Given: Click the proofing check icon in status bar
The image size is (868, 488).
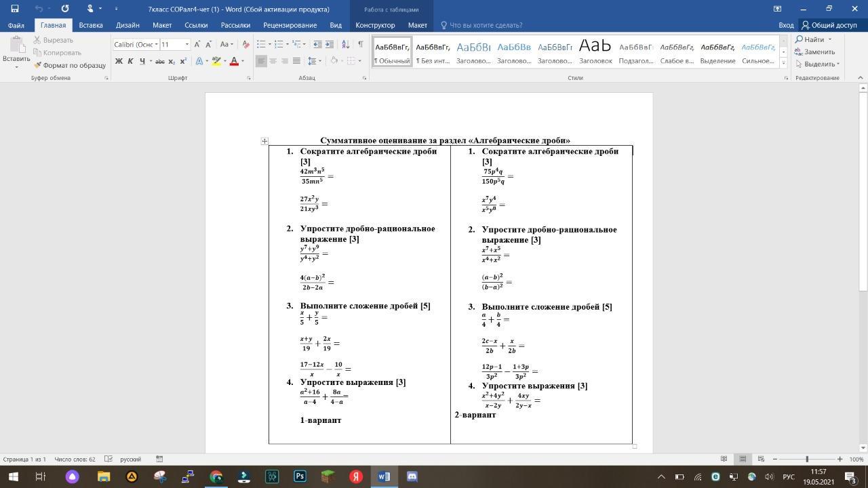Looking at the screenshot, I should click(x=108, y=460).
